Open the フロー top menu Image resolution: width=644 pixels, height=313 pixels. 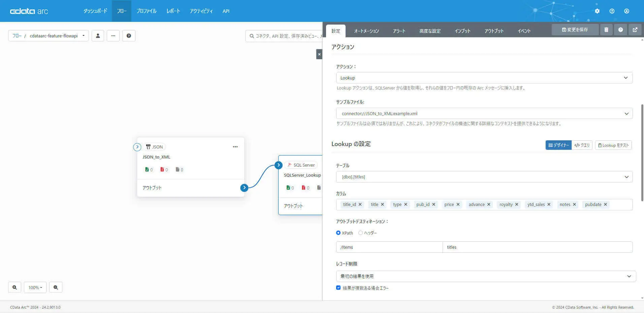tap(122, 11)
